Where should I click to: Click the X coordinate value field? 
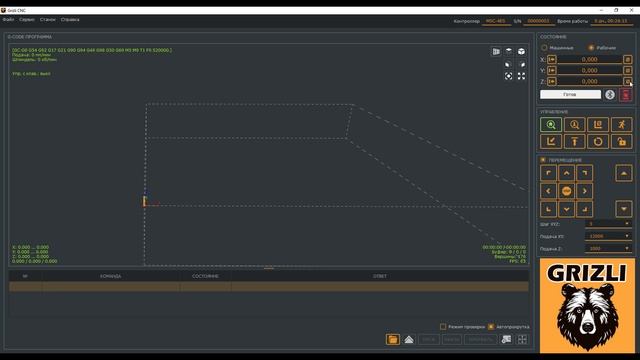(x=589, y=60)
